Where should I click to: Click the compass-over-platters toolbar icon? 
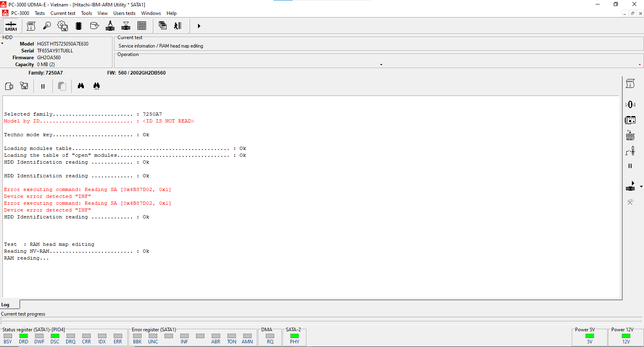[110, 26]
